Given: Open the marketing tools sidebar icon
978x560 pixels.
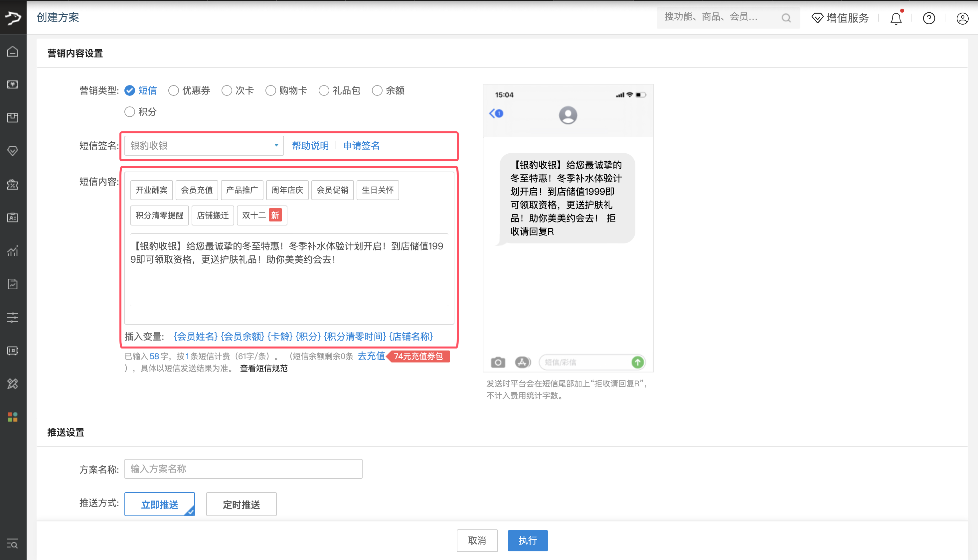Looking at the screenshot, I should (13, 184).
